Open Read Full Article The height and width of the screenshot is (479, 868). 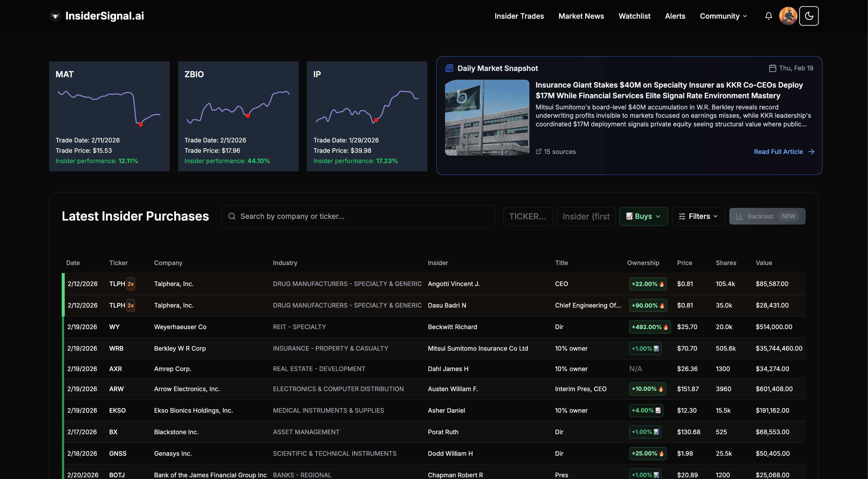coord(778,152)
